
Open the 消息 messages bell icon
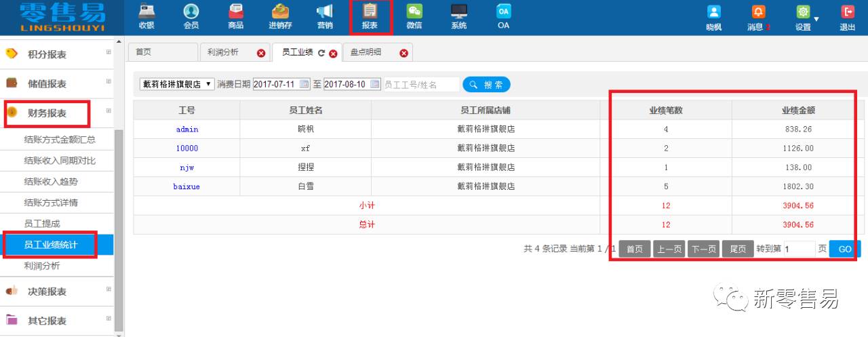point(758,18)
